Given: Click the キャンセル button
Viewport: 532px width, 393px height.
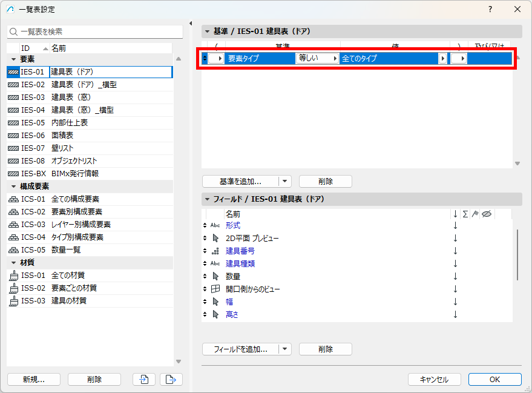Looking at the screenshot, I should [x=435, y=379].
